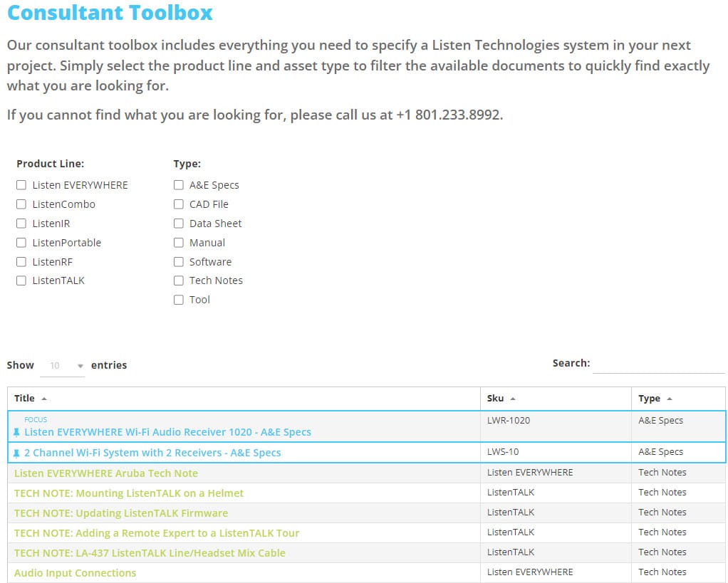Image resolution: width=728 pixels, height=583 pixels.
Task: Select the Tech Notes type checkbox
Action: coord(179,280)
